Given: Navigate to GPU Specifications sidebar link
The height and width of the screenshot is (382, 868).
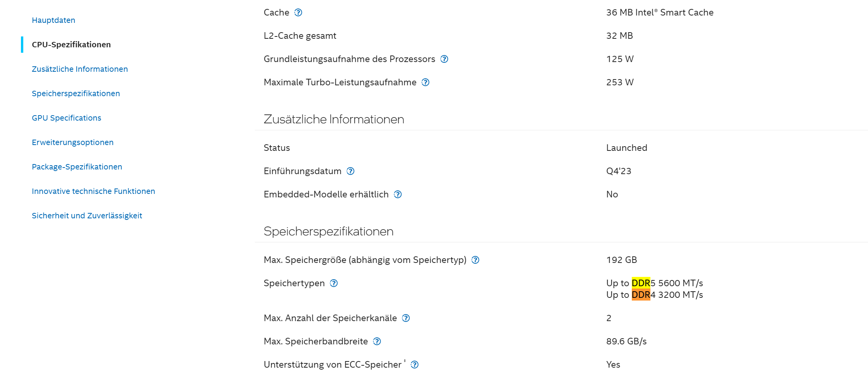Looking at the screenshot, I should [66, 118].
